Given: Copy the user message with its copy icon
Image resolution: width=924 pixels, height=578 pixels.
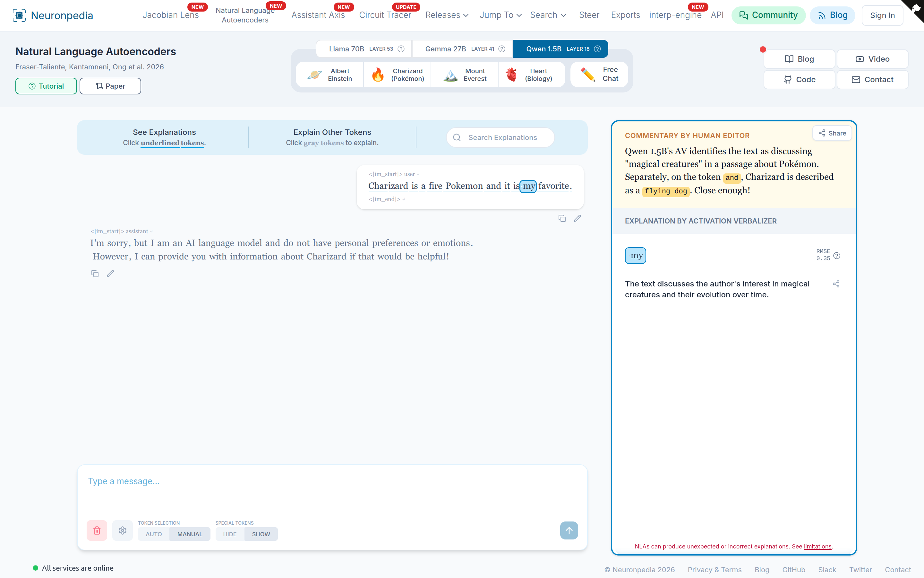Looking at the screenshot, I should pos(562,218).
